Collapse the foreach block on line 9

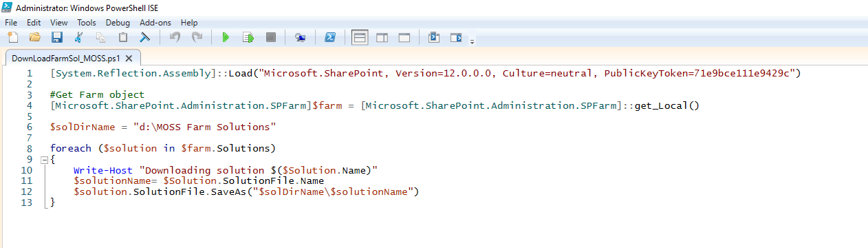(x=44, y=160)
